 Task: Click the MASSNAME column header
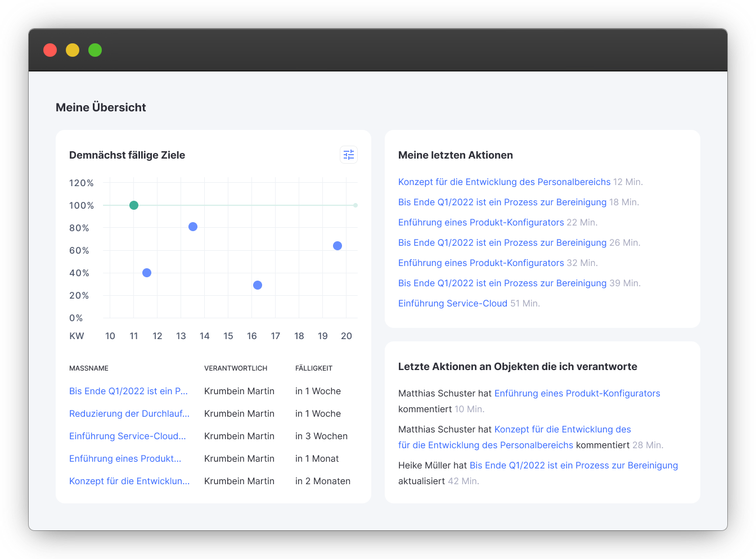pyautogui.click(x=89, y=368)
